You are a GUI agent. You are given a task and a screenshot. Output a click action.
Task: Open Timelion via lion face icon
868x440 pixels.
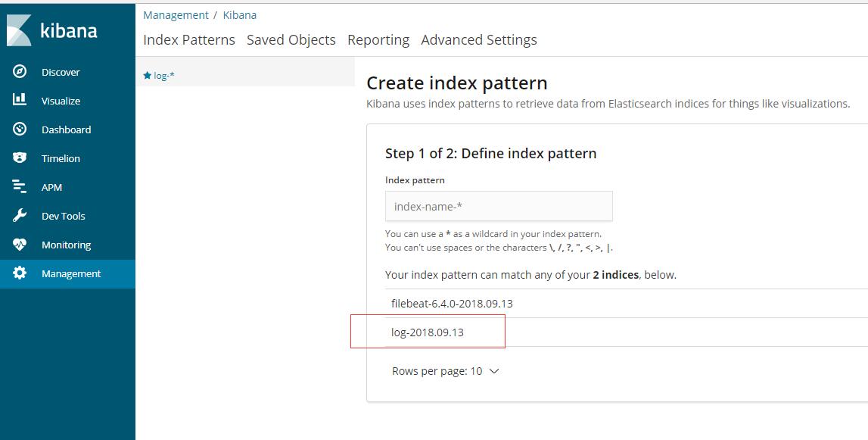pos(20,158)
